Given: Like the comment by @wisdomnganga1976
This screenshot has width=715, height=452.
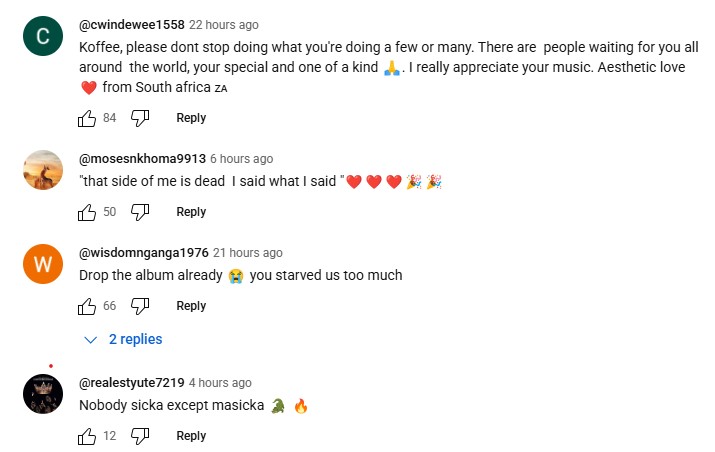Looking at the screenshot, I should (87, 306).
